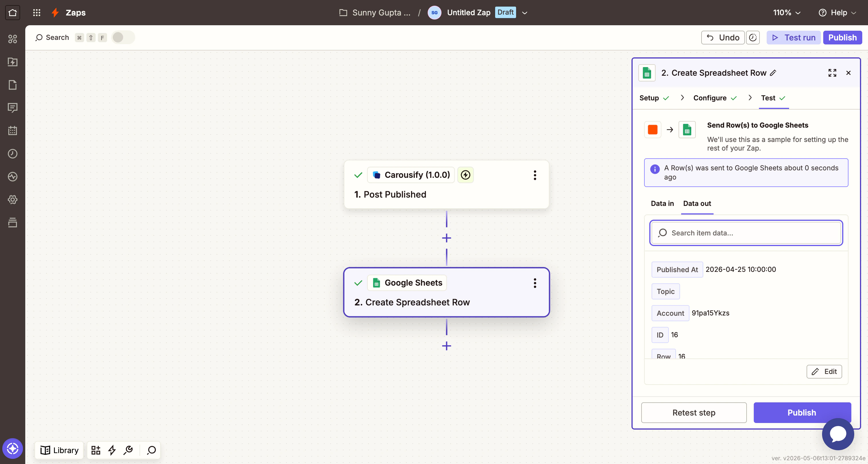Add a step between trigger and action
This screenshot has height=464, width=868.
[x=446, y=238]
